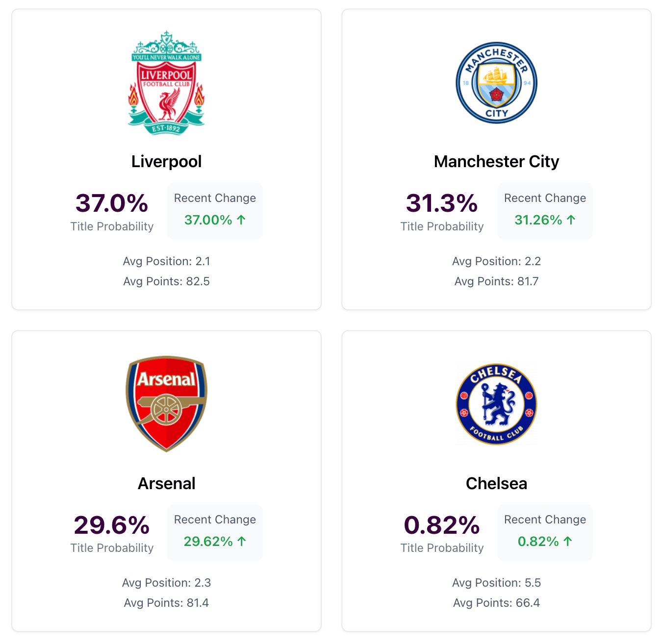The width and height of the screenshot is (661, 644).
Task: Click Manchester City's Recent Change box
Action: (545, 211)
